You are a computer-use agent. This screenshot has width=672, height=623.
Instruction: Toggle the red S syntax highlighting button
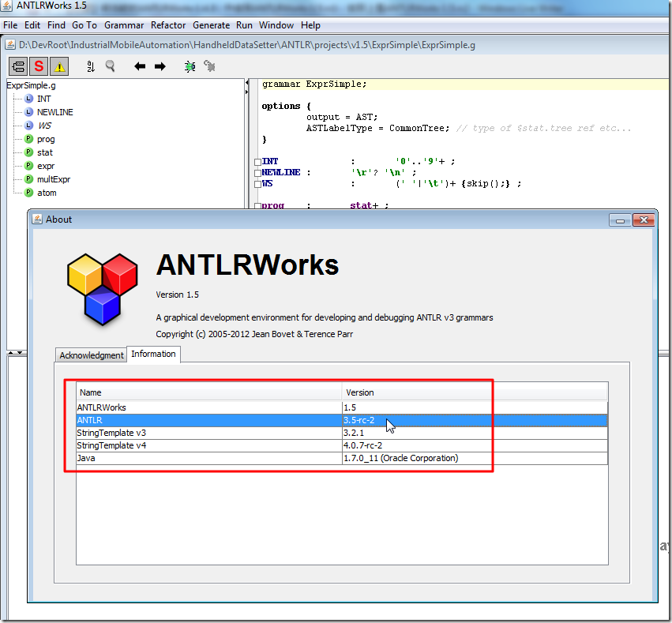39,66
